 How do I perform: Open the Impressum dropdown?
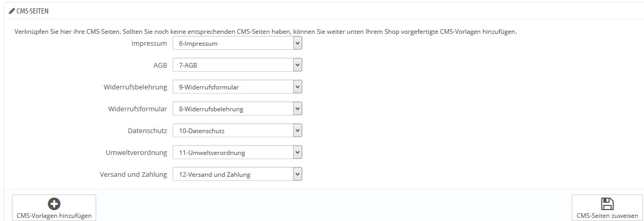237,44
